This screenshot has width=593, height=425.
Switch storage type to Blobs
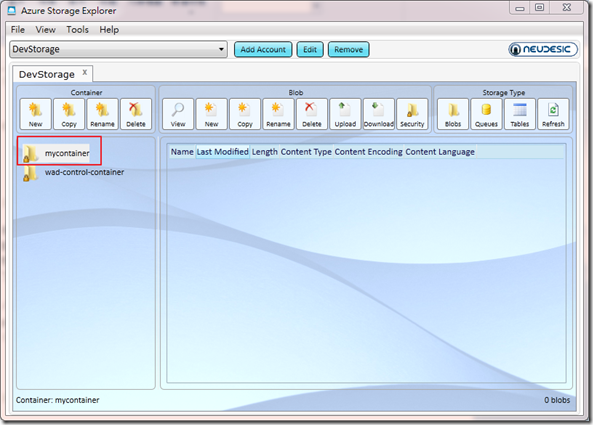453,114
